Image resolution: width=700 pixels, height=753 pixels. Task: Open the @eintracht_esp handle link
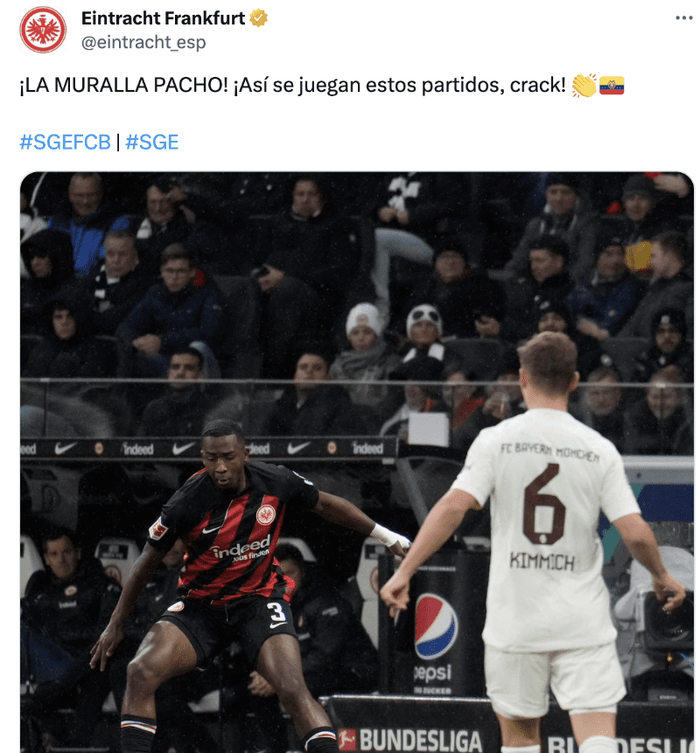143,42
